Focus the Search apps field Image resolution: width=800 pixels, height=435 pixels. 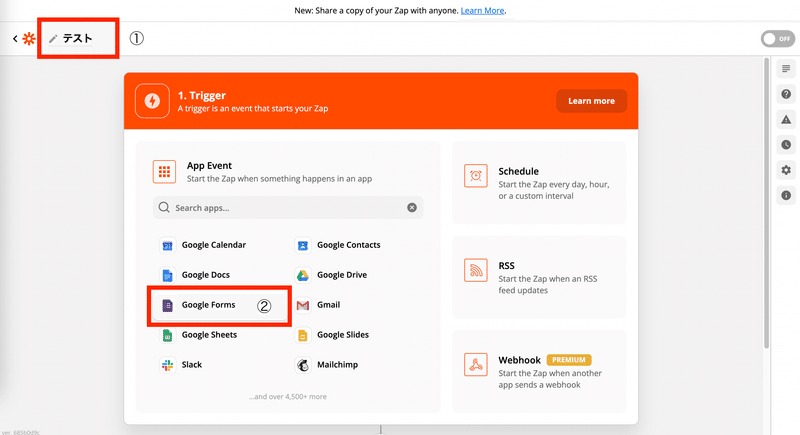288,208
